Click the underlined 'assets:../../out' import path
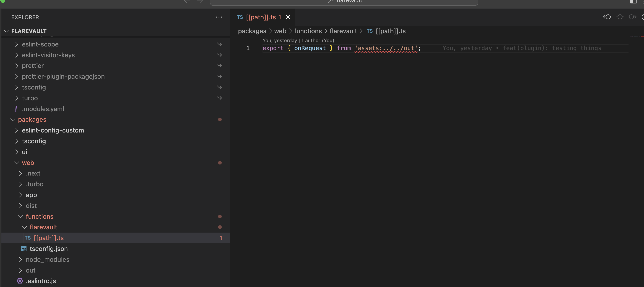Image resolution: width=644 pixels, height=287 pixels. pyautogui.click(x=386, y=48)
